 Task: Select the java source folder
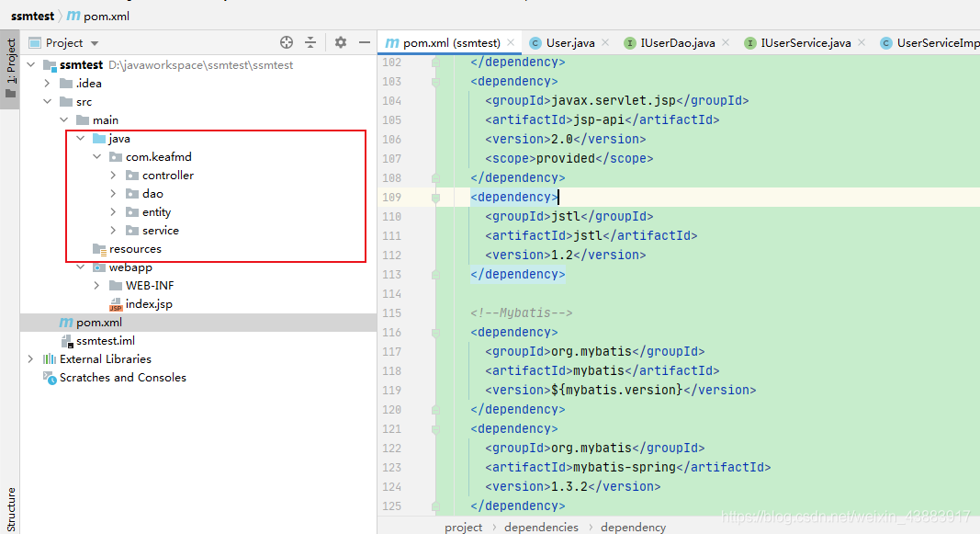(118, 138)
